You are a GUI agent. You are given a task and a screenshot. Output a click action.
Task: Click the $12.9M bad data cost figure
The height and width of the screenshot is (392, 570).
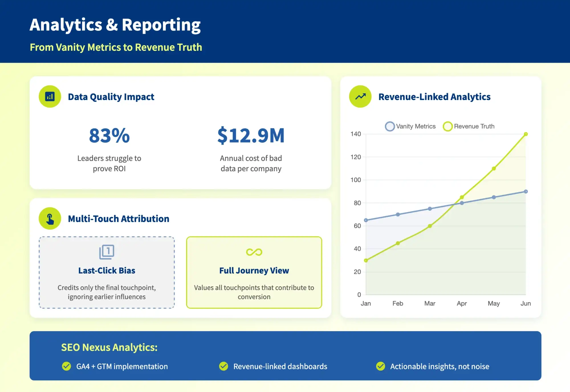click(x=251, y=136)
